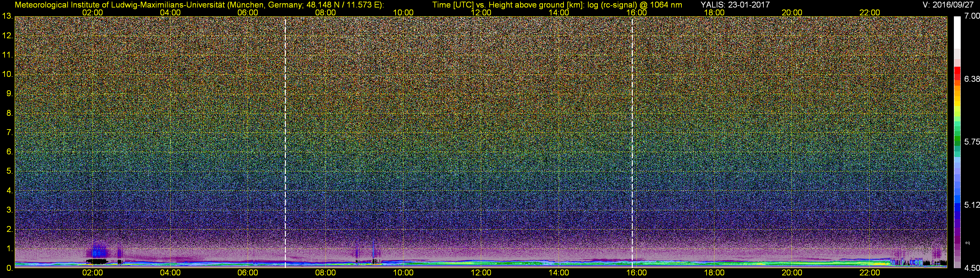This screenshot has width=980, height=278.
Task: Select the 18:00 label on the top time axis
Action: point(714,12)
